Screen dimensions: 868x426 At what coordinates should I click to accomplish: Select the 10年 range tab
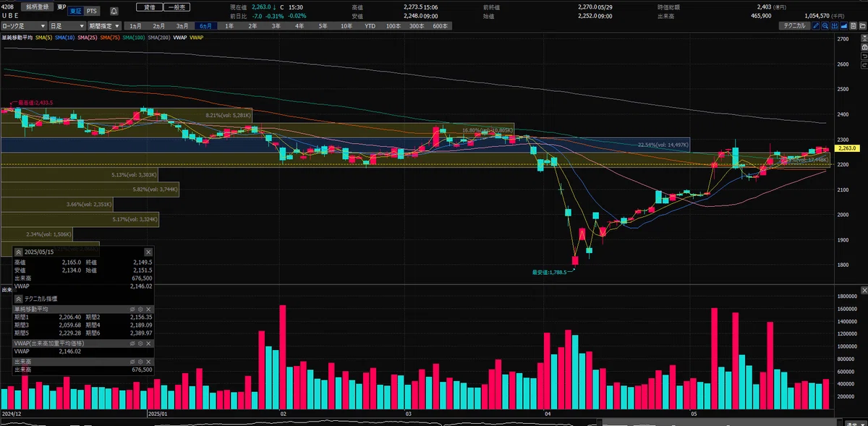pyautogui.click(x=346, y=26)
